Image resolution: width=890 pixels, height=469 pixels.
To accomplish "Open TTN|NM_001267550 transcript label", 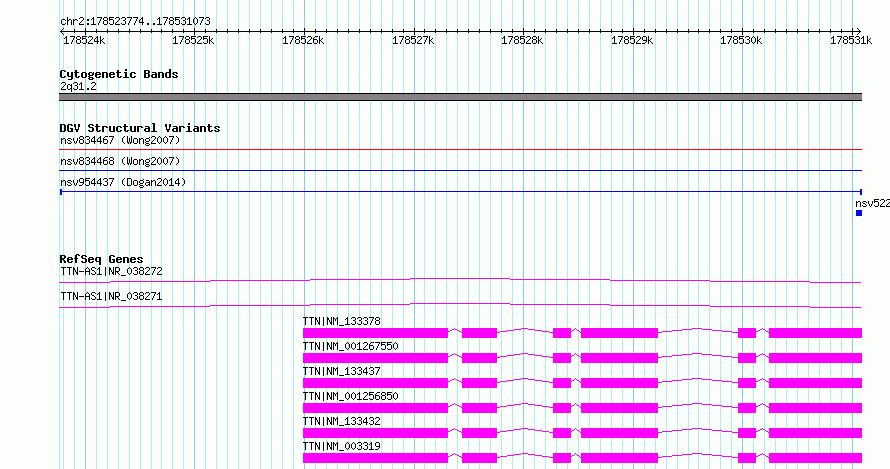I will click(x=351, y=346).
